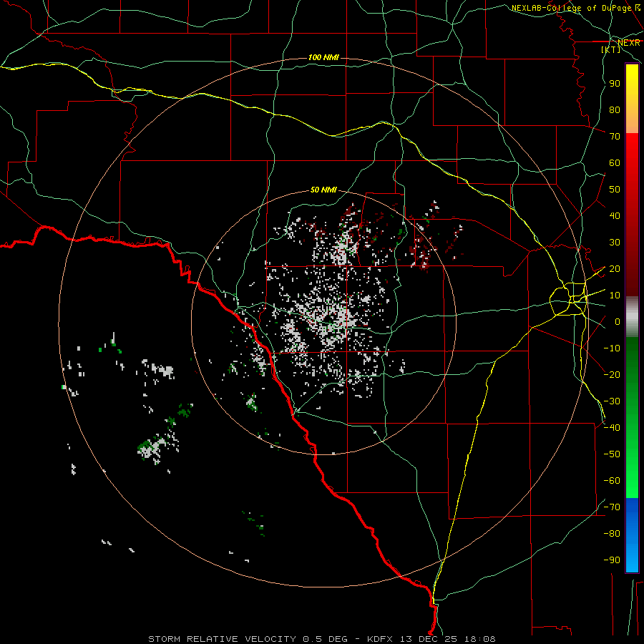Click the 60 value on velocity scale
This screenshot has width=644, height=644.
pos(615,163)
